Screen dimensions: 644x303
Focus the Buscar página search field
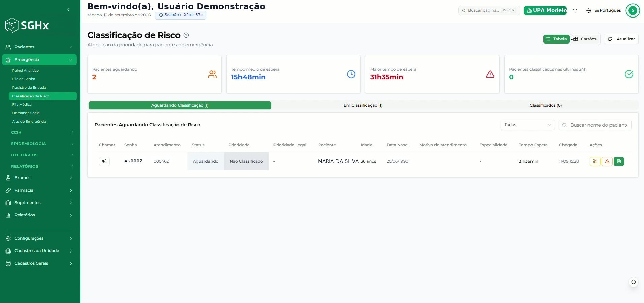point(489,11)
